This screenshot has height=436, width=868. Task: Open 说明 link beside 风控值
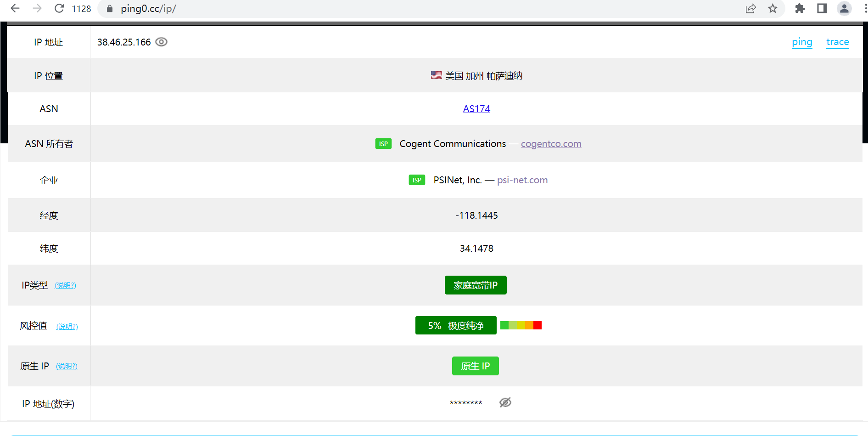tap(67, 327)
